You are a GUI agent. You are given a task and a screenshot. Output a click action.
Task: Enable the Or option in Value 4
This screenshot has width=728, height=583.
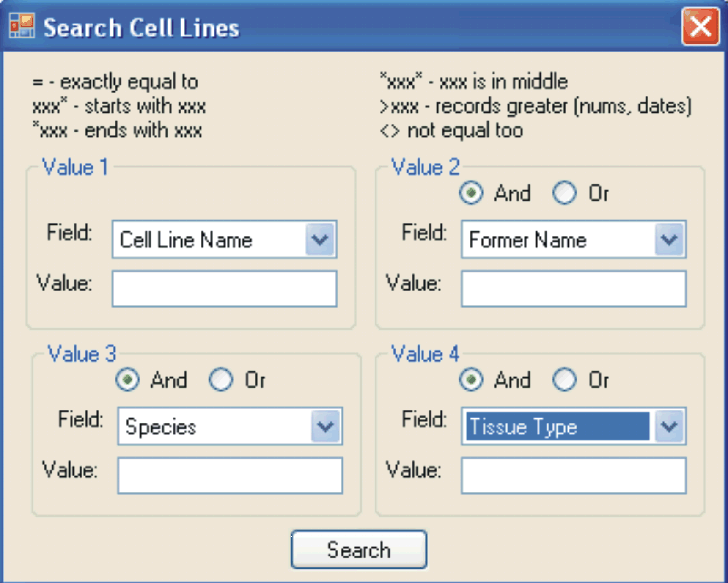[564, 380]
